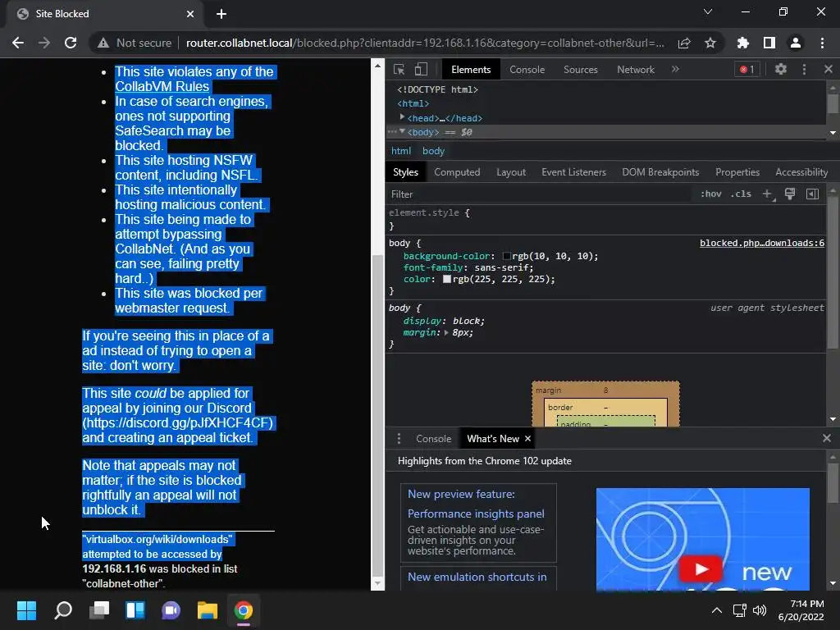Activate the inspect element picker tool
Image resolution: width=840 pixels, height=630 pixels.
(x=399, y=69)
